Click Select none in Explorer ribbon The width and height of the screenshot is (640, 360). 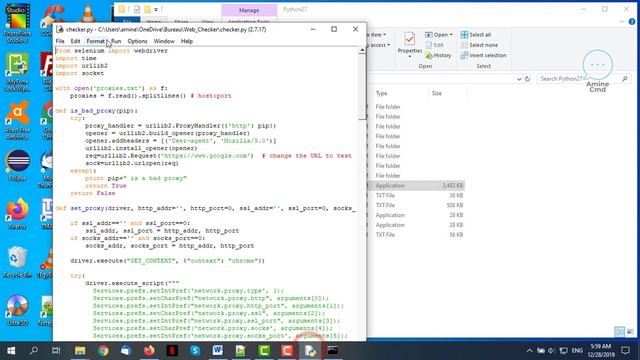(x=479, y=45)
